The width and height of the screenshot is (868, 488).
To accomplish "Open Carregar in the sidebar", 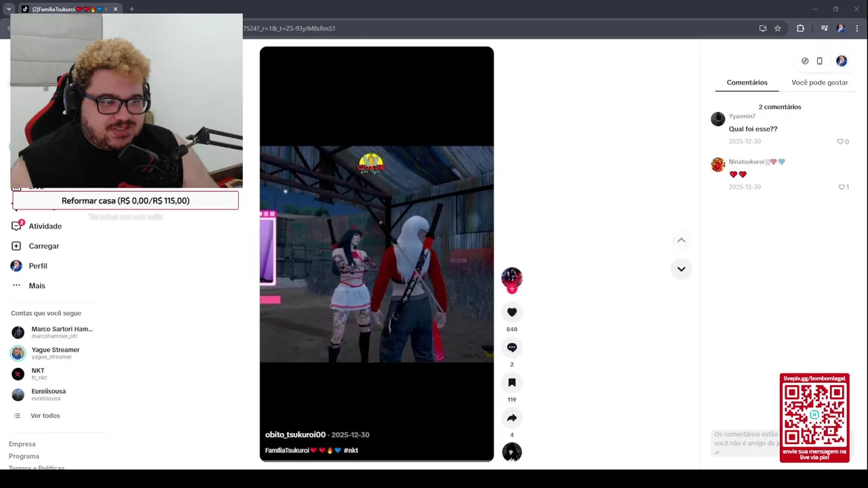I will pos(44,246).
